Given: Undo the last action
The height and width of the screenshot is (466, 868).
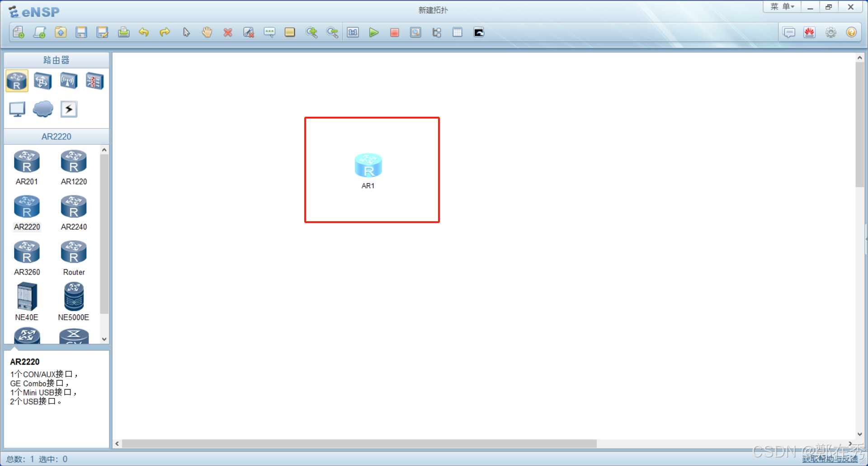Looking at the screenshot, I should click(144, 32).
